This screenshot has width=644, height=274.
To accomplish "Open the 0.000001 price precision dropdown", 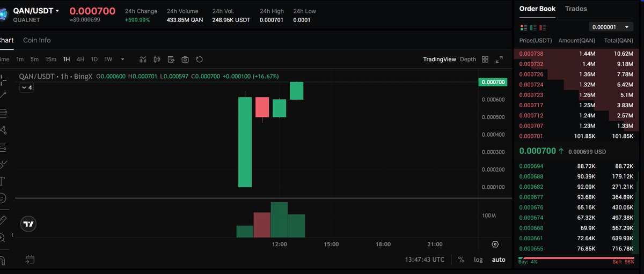I will pos(611,27).
